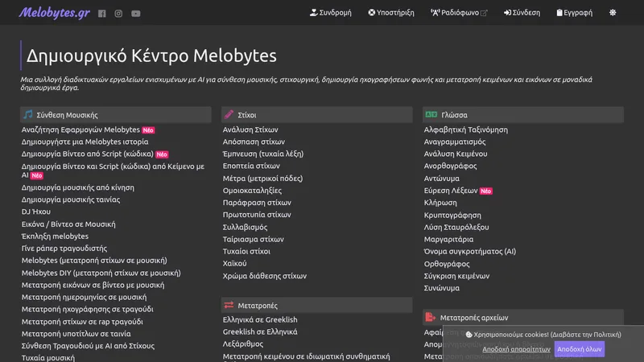Open Greeklish σε Ελληνικά link
This screenshot has height=362, width=644.
coord(260,331)
